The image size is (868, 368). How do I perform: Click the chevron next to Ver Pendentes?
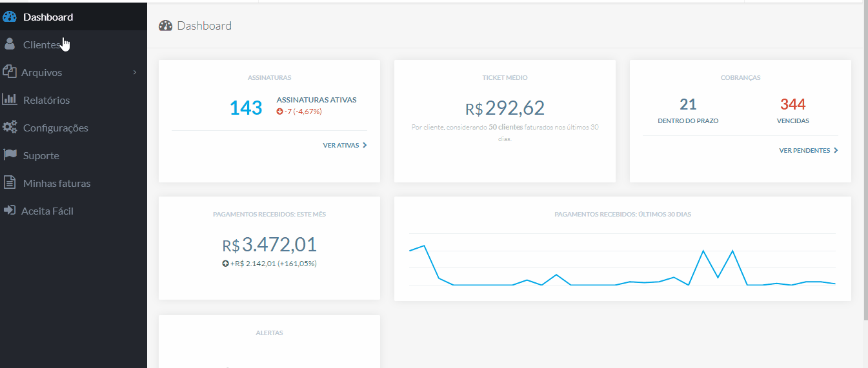836,151
